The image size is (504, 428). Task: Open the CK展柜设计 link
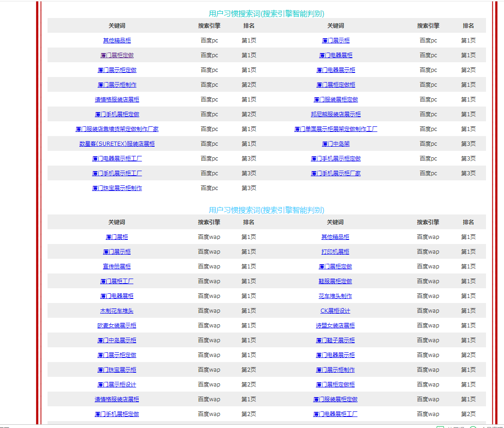coord(335,311)
